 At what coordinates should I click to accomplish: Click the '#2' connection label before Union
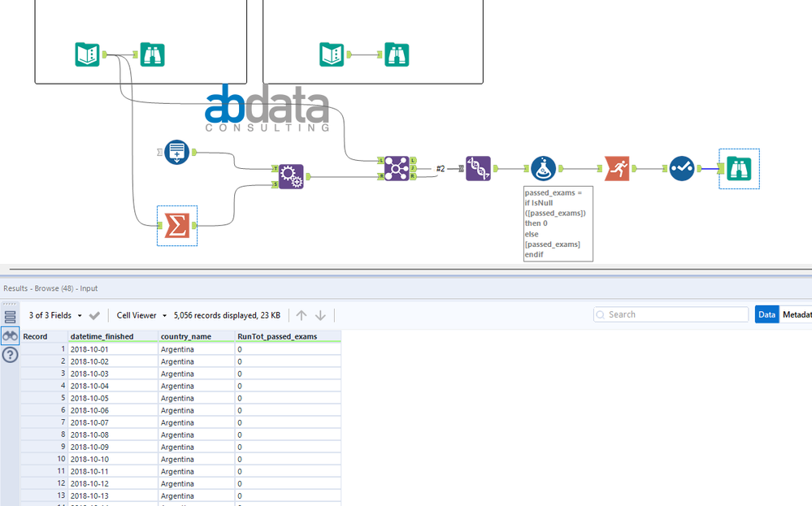[x=441, y=169]
